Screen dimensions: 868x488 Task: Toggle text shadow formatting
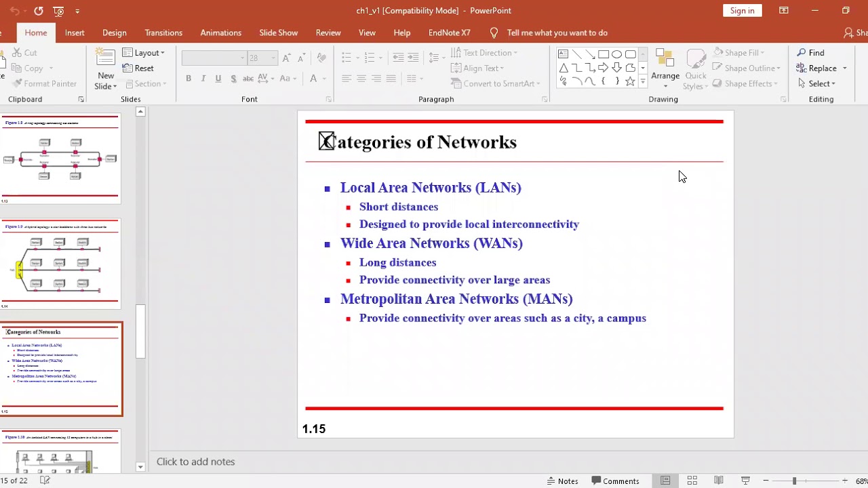[233, 79]
